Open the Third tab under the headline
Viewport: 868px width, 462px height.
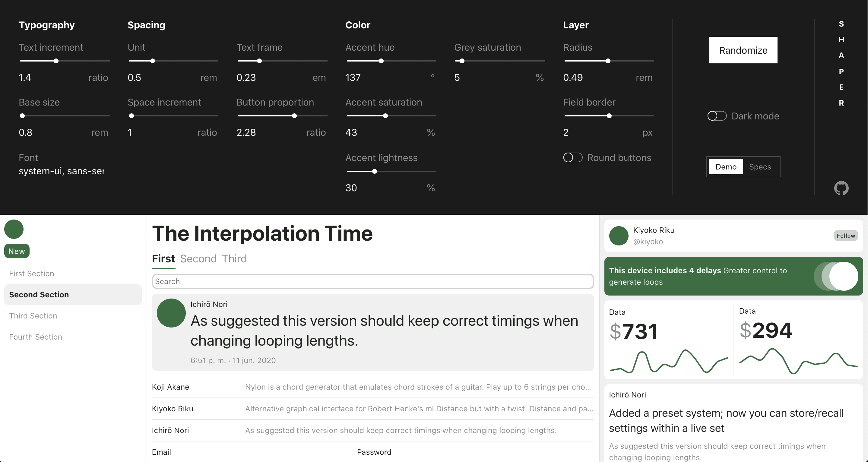[x=234, y=259]
